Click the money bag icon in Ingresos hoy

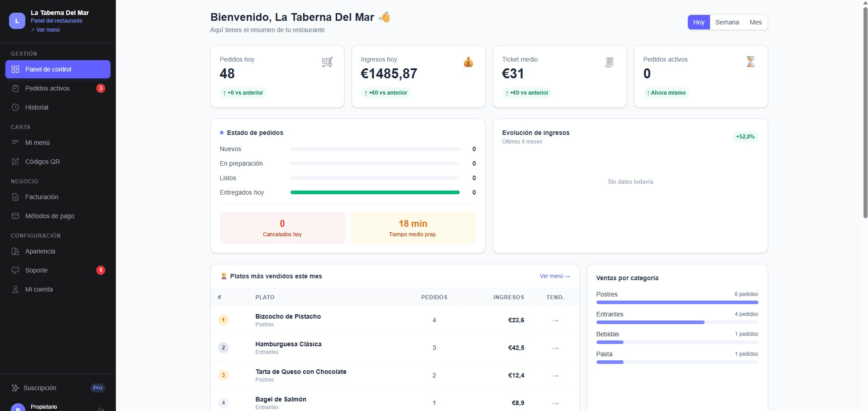[x=468, y=62]
